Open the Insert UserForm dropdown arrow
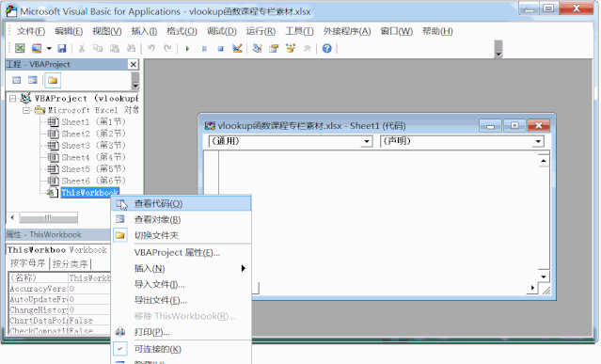The width and height of the screenshot is (601, 364). coord(49,49)
